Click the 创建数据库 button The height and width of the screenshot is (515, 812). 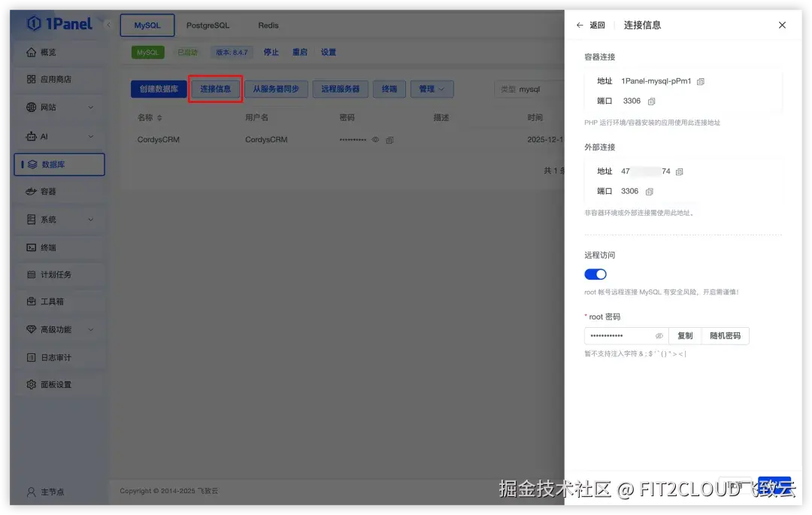pos(159,89)
